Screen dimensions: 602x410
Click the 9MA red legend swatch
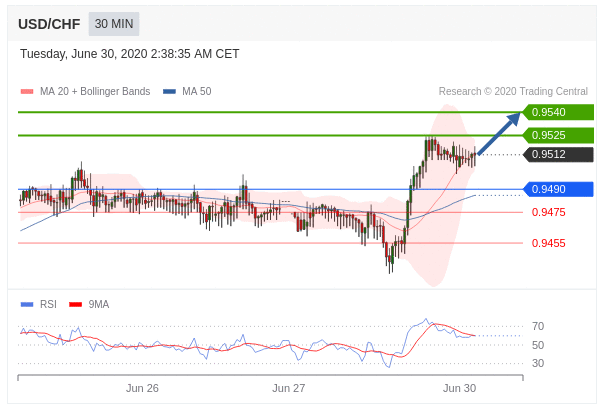75,304
